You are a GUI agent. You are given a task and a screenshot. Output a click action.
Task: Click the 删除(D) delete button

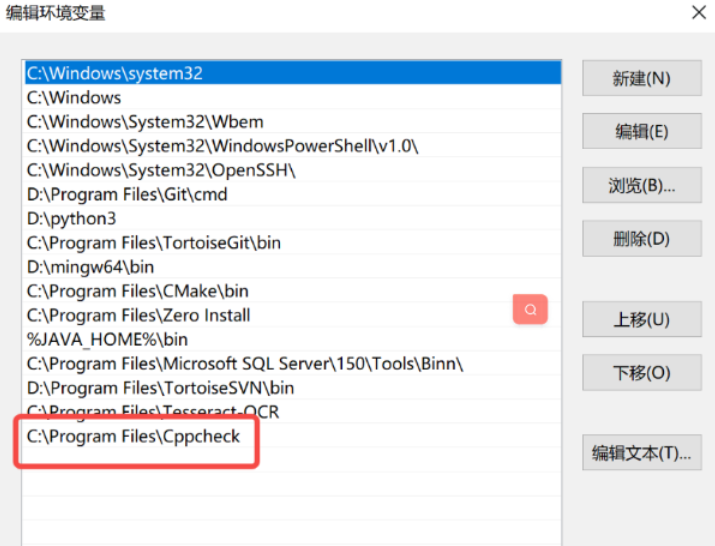642,238
